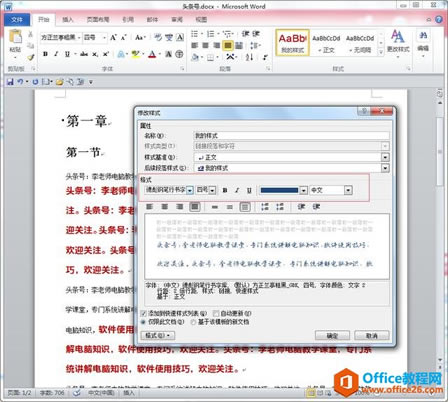Screen dimensions: 448x402
Task: Apply strikethrough from the ribbon
Action: click(84, 54)
